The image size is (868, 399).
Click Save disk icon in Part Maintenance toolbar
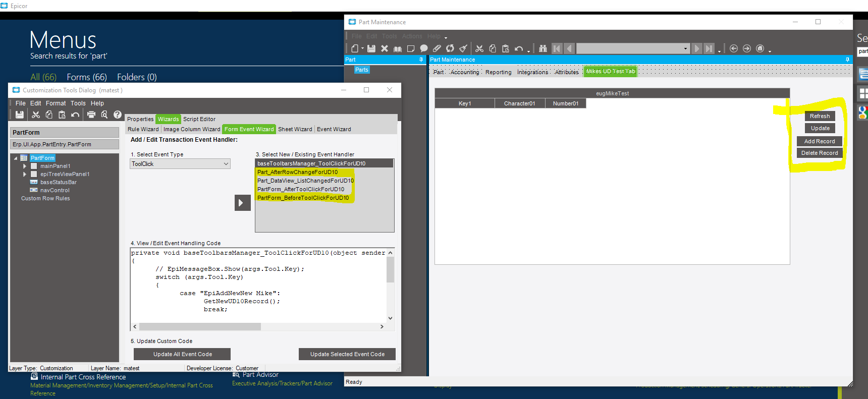[x=371, y=48]
